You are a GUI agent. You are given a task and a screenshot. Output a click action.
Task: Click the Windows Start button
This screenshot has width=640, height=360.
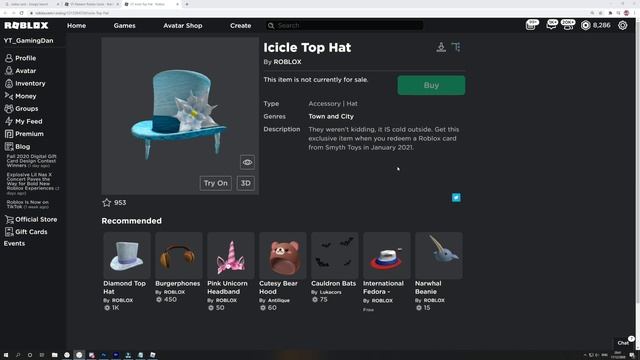coord(6,355)
